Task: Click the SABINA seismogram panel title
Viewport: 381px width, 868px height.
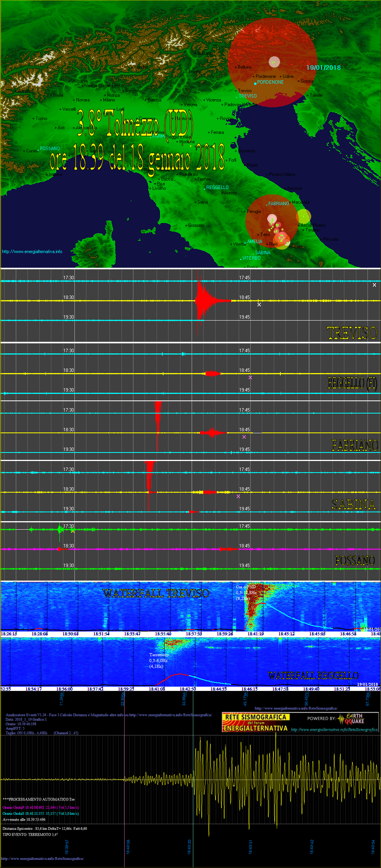Action: tap(354, 504)
